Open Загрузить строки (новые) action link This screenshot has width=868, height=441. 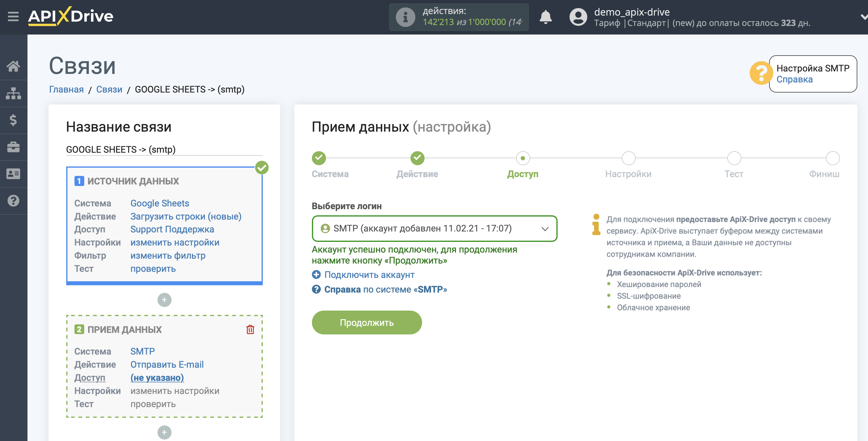(186, 217)
